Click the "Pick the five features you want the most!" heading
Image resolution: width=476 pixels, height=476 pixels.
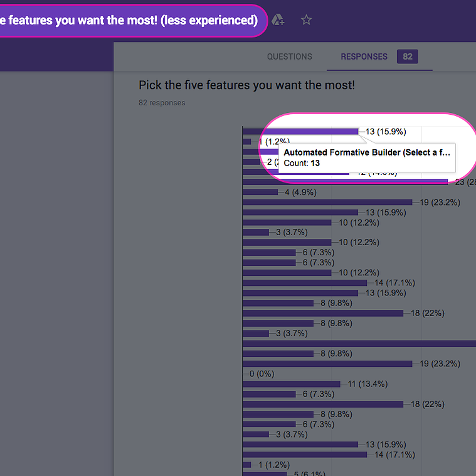[246, 85]
